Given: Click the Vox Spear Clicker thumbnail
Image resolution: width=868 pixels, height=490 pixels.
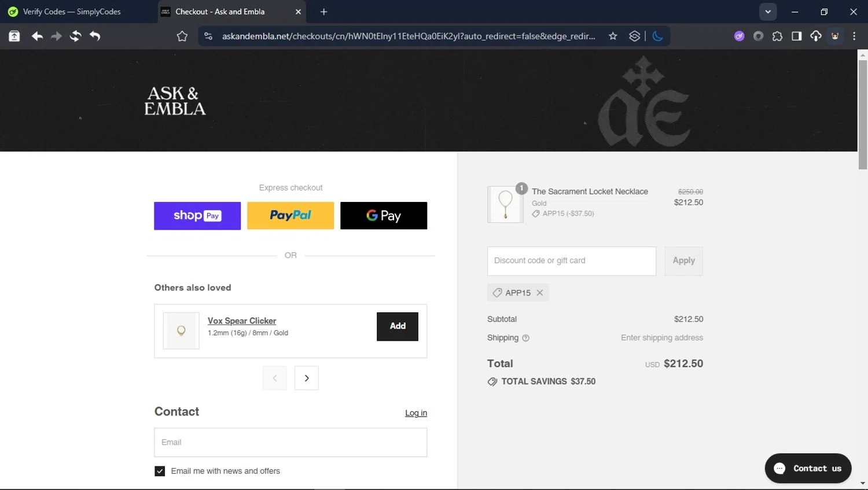Looking at the screenshot, I should [181, 331].
